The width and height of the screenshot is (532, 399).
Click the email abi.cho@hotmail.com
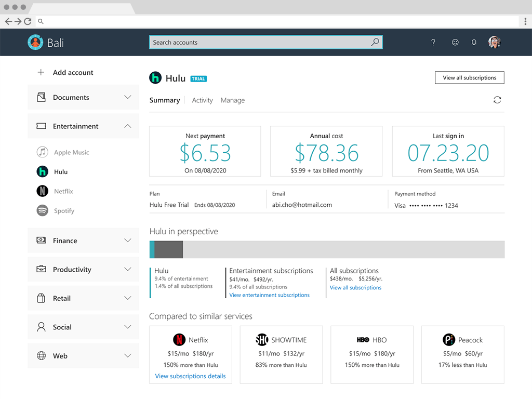coord(302,205)
